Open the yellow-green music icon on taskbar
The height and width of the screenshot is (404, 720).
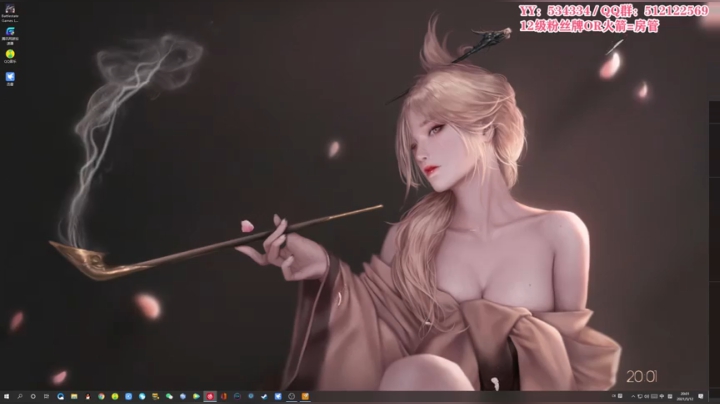(x=115, y=396)
